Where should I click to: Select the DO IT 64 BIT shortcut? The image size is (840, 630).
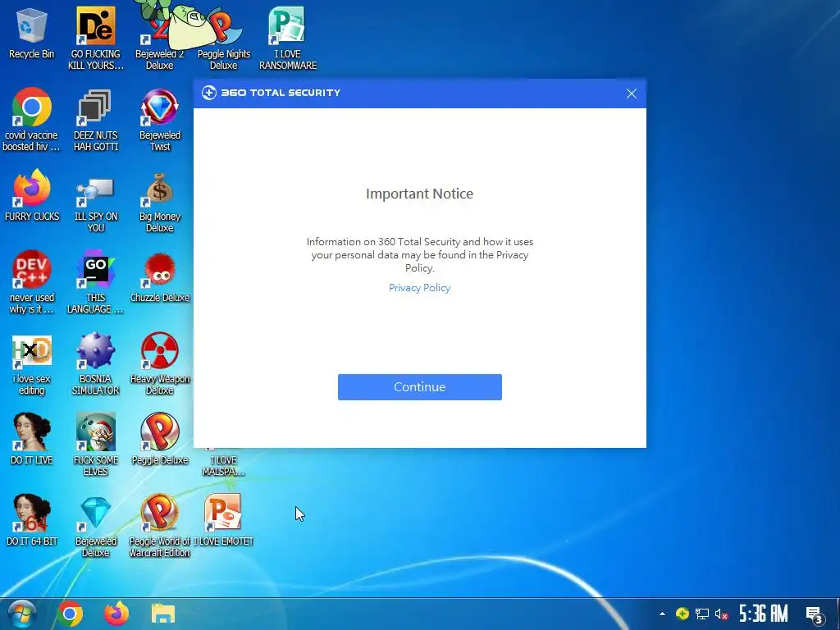click(32, 520)
